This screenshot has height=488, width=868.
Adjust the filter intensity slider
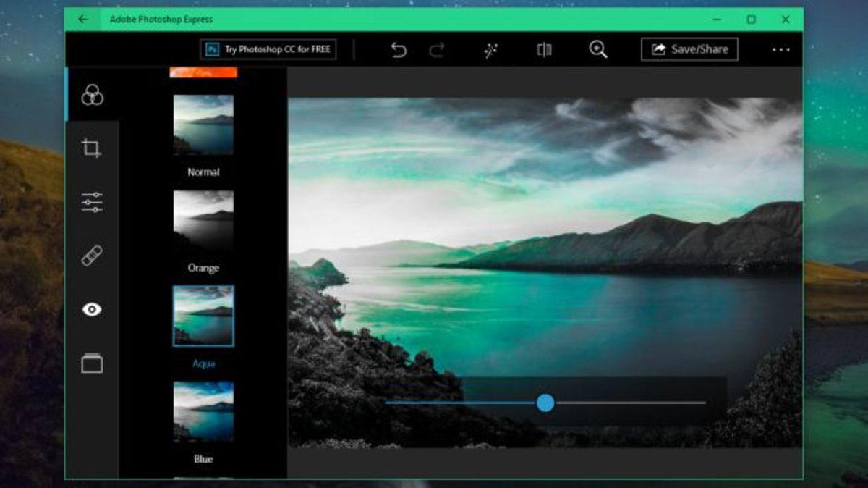pos(546,403)
